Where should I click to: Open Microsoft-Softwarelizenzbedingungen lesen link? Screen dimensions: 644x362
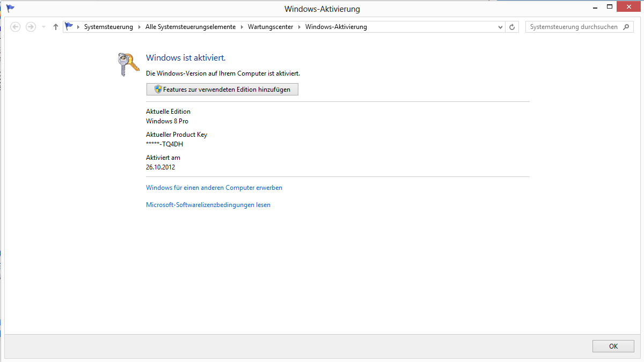pyautogui.click(x=208, y=205)
